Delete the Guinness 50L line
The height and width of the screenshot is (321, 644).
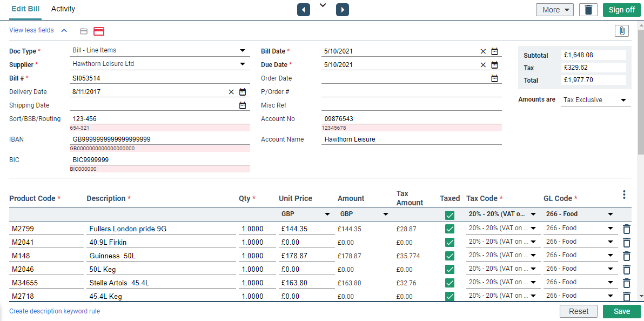(626, 256)
